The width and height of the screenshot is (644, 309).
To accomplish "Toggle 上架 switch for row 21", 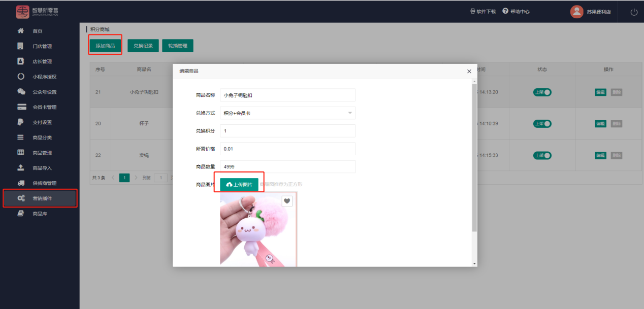I will click(x=542, y=92).
